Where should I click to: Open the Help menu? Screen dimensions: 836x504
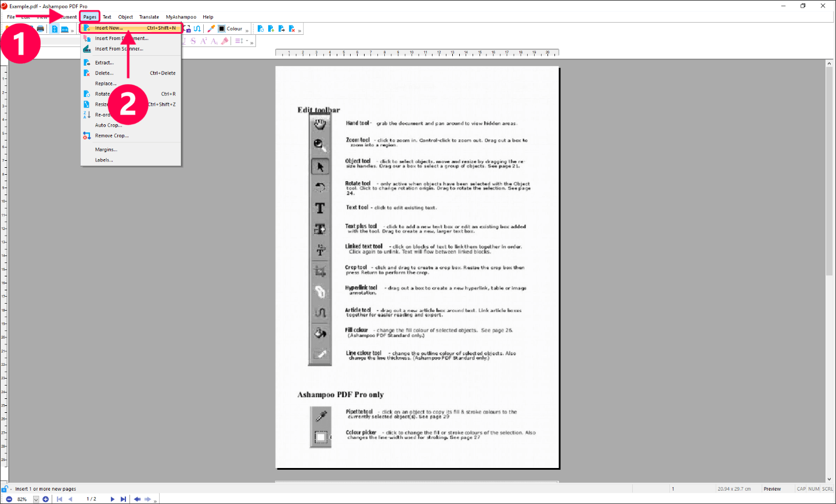[x=208, y=17]
